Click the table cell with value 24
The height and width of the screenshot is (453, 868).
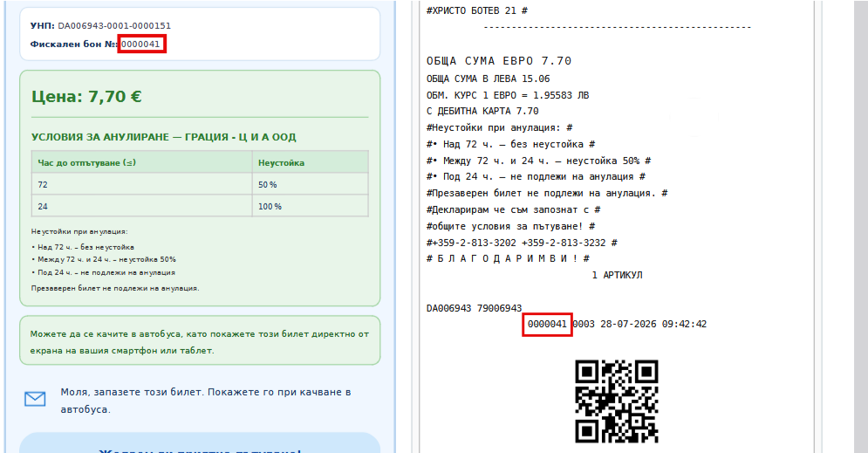click(x=141, y=206)
